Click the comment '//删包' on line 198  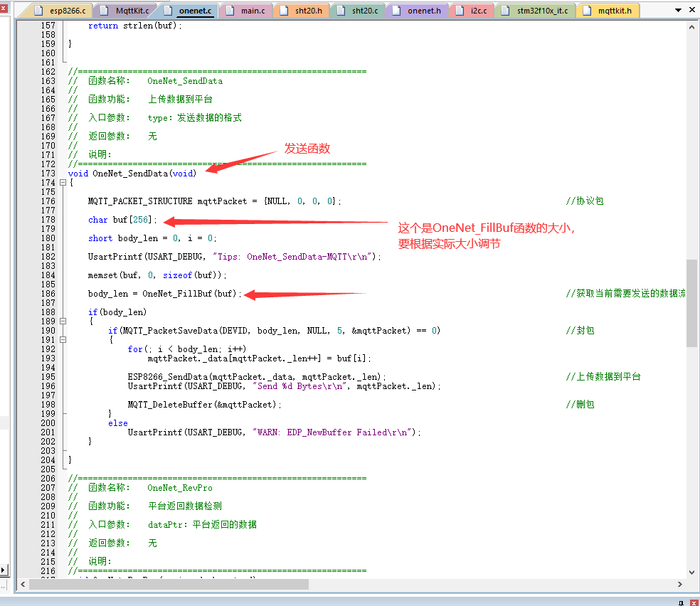click(x=580, y=405)
